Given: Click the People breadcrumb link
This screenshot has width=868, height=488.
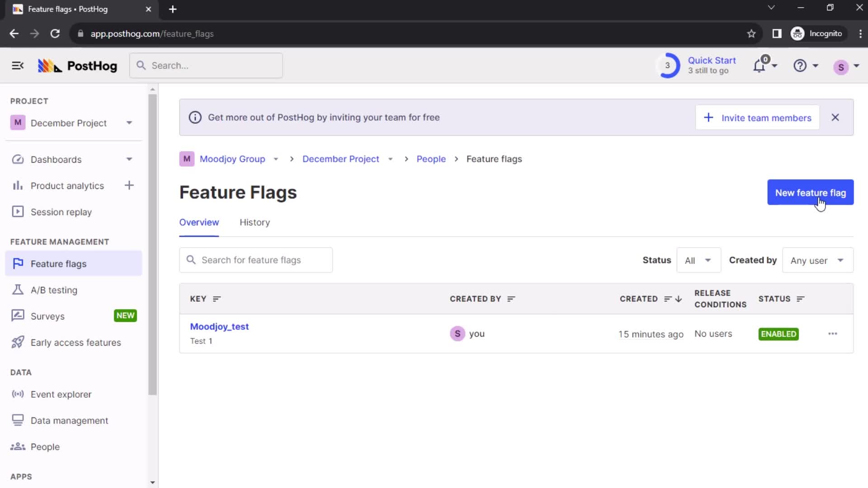Looking at the screenshot, I should pyautogui.click(x=431, y=159).
